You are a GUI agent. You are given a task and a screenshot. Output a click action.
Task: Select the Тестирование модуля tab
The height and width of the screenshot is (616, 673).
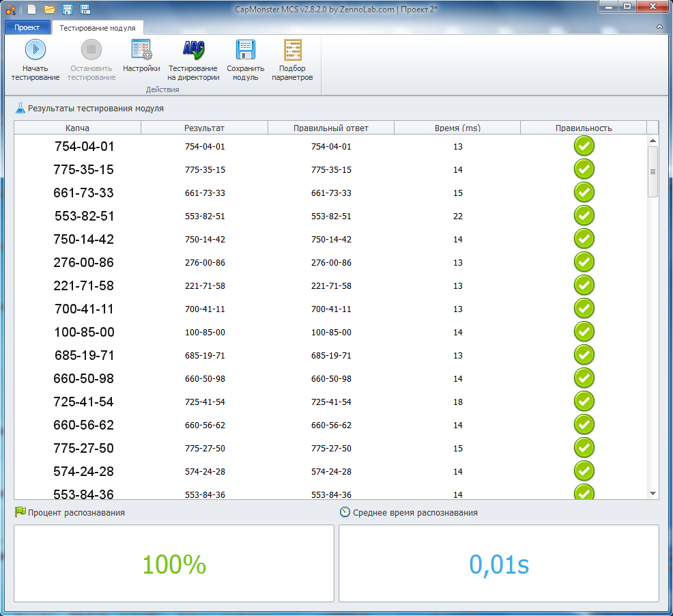point(98,28)
